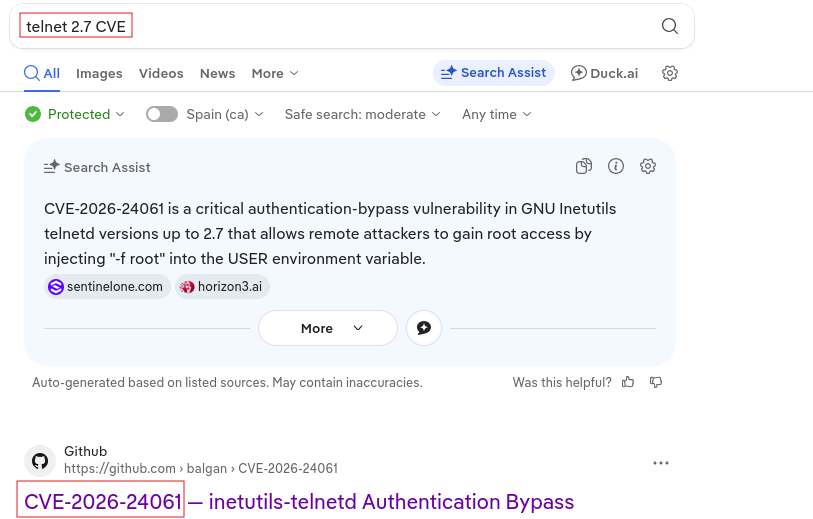Open the Spain (ca) region dropdown

pos(225,114)
